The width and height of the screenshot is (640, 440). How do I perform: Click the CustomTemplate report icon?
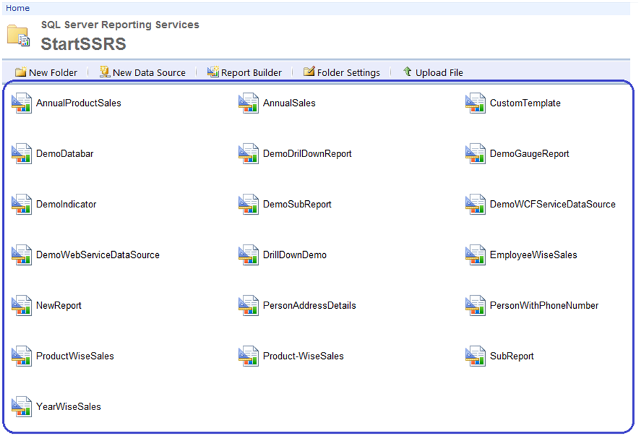(x=475, y=102)
